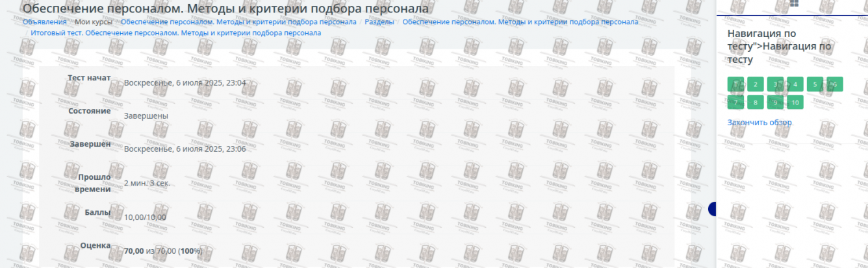This screenshot has height=268, width=868.
Task: Open the "Разделы" breadcrumb link
Action: (x=379, y=22)
